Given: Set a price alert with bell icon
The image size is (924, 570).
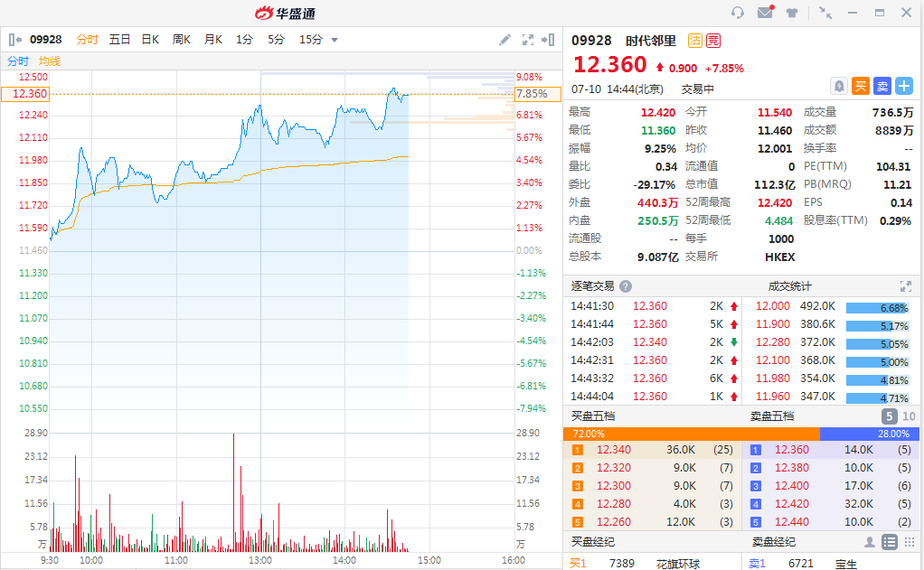Looking at the screenshot, I should click(839, 86).
